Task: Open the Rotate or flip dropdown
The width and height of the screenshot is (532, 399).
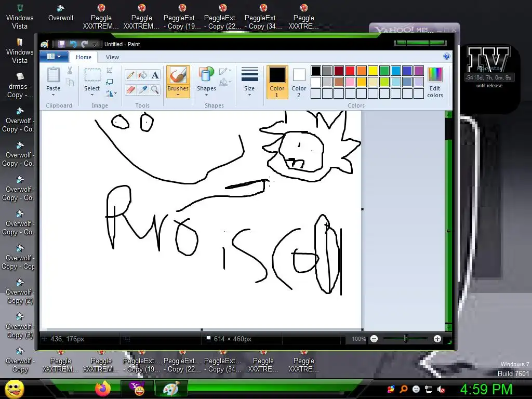Action: coord(112,94)
